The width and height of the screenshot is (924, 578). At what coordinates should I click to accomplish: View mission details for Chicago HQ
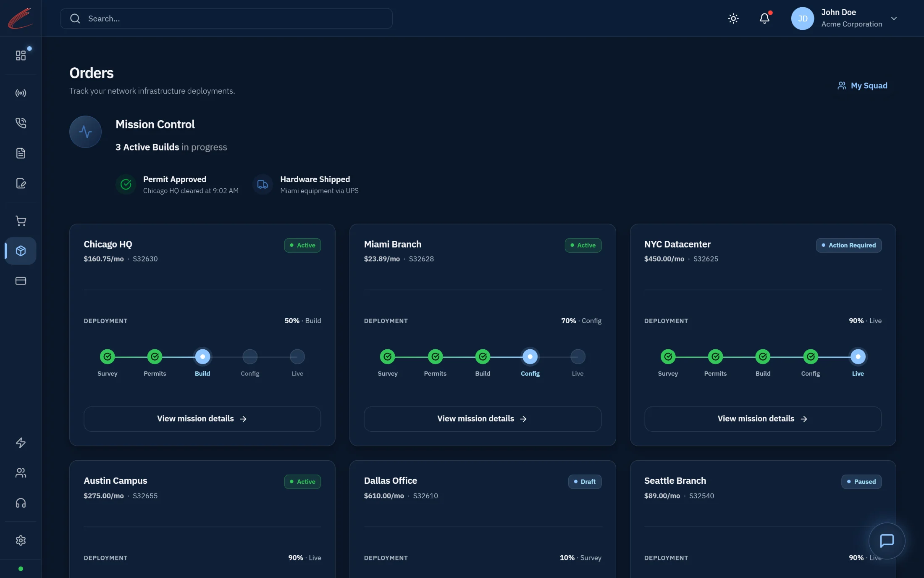click(x=202, y=419)
